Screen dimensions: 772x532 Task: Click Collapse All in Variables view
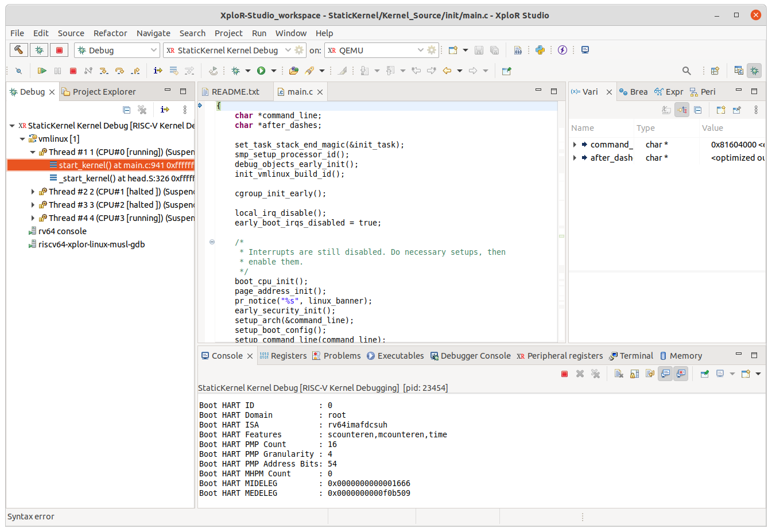click(x=697, y=110)
